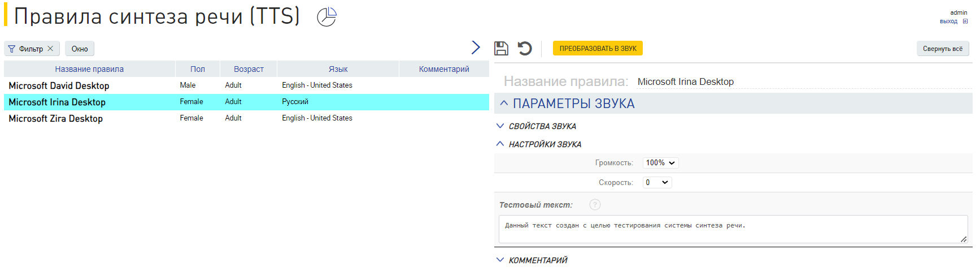Click the test text textarea

tap(733, 229)
